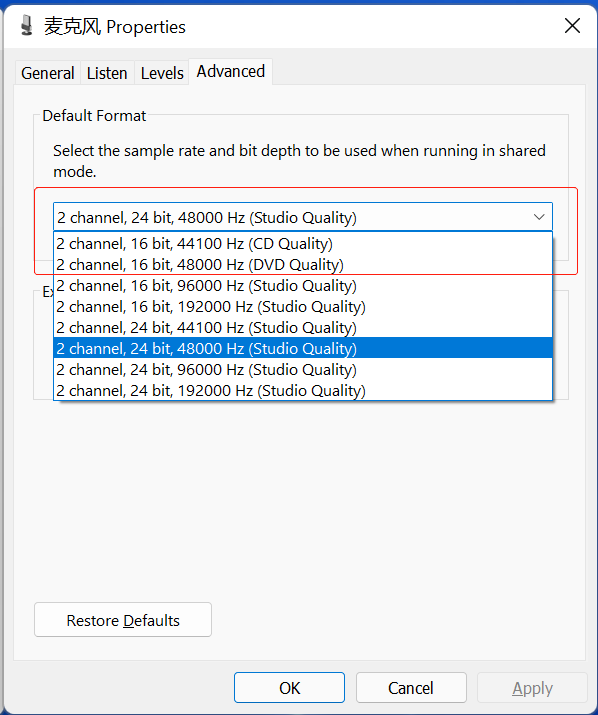Viewport: 598px width, 715px height.
Task: Select the Advanced tab
Action: [x=230, y=72]
